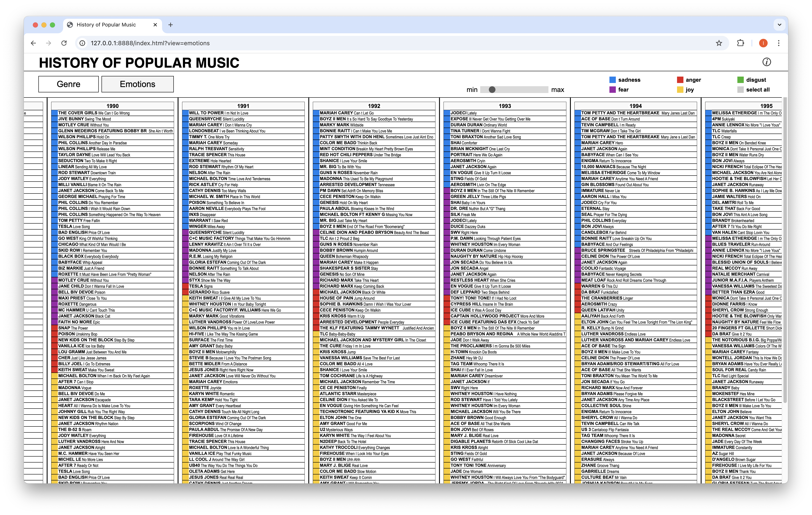This screenshot has width=812, height=515.
Task: Select Coolio Fantastic Voyage
Action: [636, 268]
